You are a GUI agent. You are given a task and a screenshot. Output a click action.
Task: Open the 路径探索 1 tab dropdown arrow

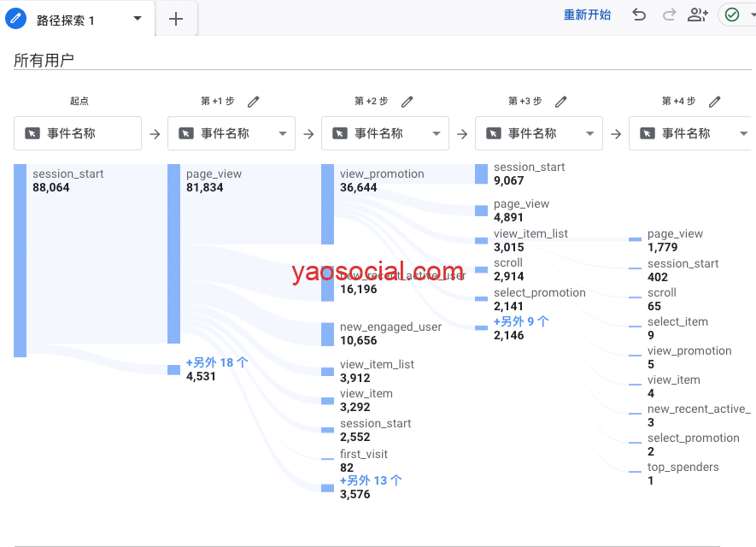[x=138, y=19]
